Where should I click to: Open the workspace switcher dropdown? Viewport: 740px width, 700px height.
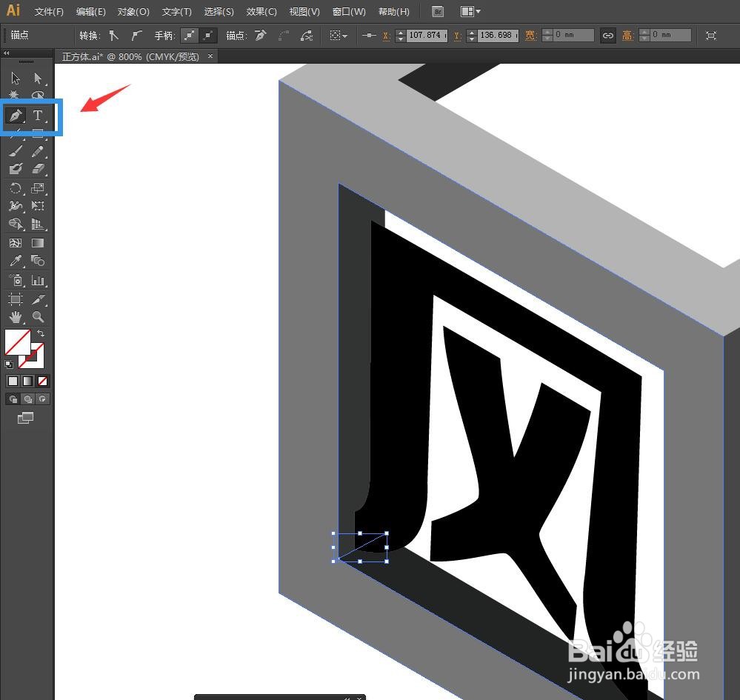pyautogui.click(x=470, y=11)
